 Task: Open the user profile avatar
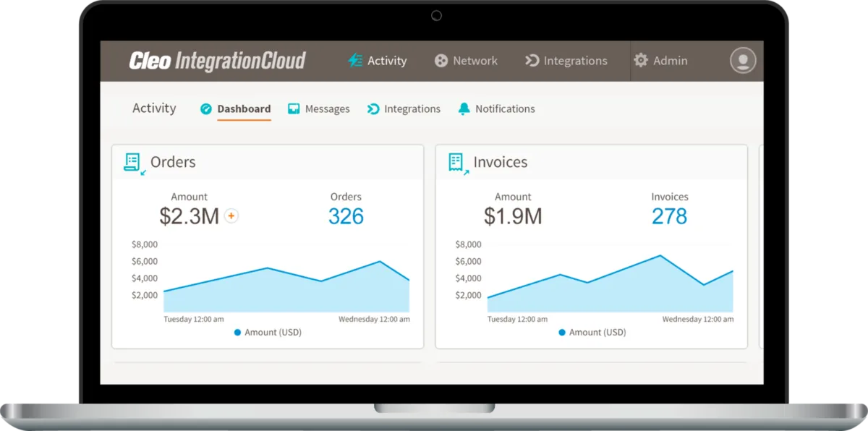(x=742, y=61)
